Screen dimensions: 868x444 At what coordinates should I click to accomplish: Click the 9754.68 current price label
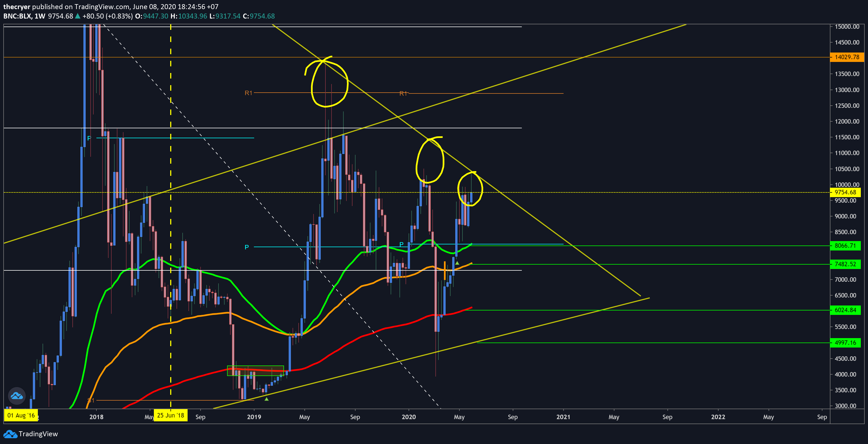(845, 192)
